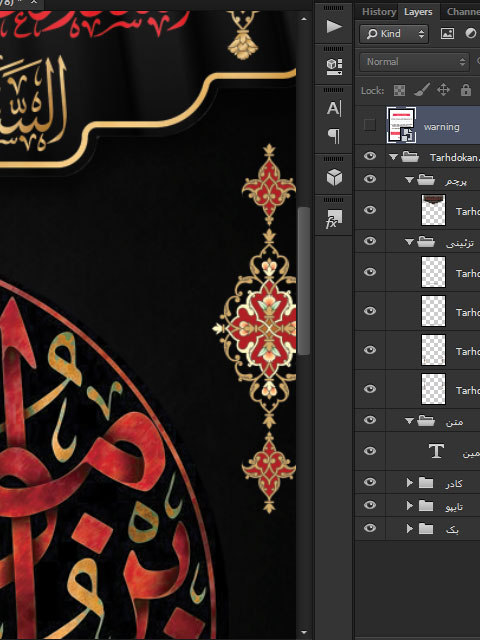Screen dimensions: 480x640
Task: Click the warning layer thumbnail
Action: 402,125
